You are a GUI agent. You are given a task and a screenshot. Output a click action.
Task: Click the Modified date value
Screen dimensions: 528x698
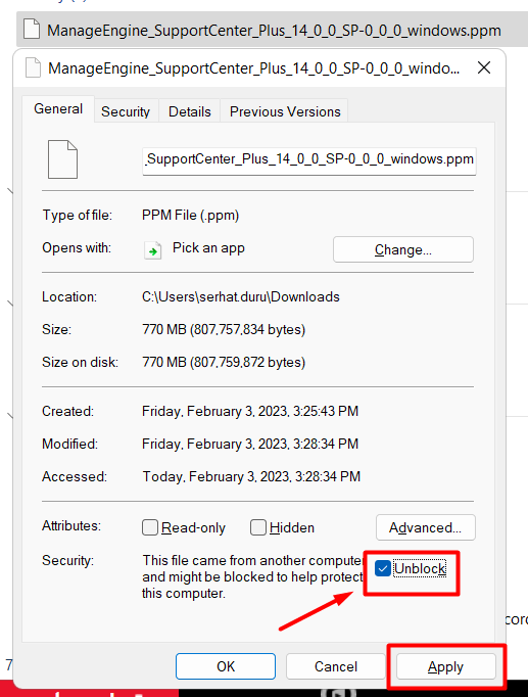click(250, 444)
